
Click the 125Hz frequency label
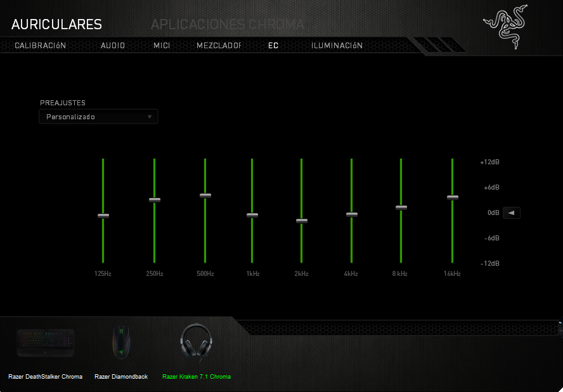(x=103, y=274)
